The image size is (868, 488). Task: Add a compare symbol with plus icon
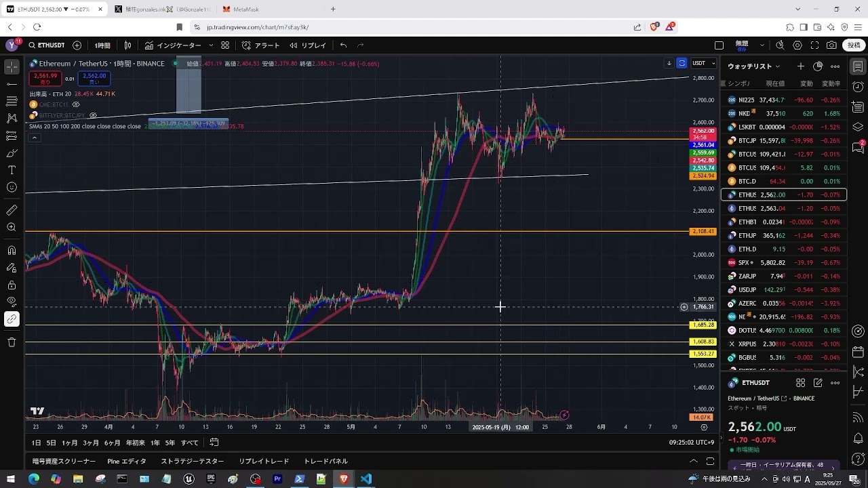pyautogui.click(x=77, y=45)
